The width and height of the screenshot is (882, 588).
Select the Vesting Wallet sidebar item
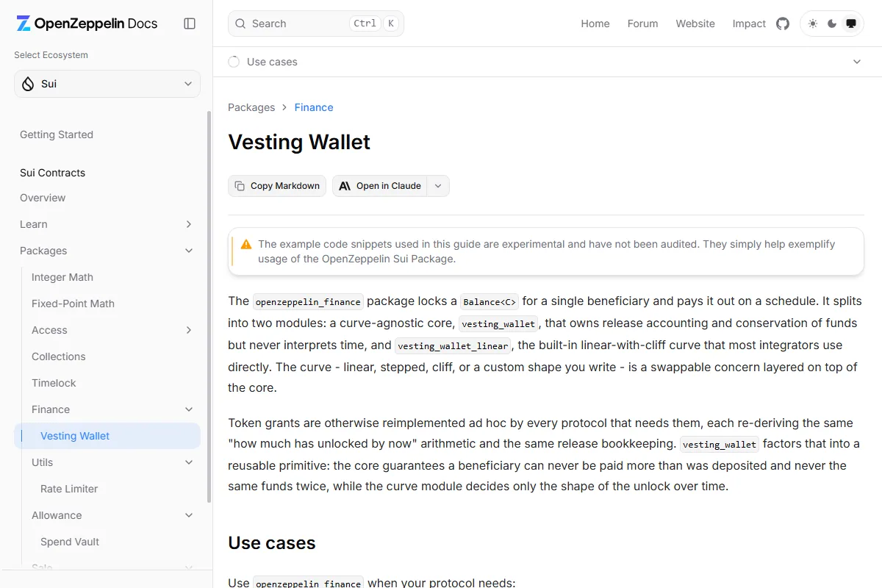(107, 436)
